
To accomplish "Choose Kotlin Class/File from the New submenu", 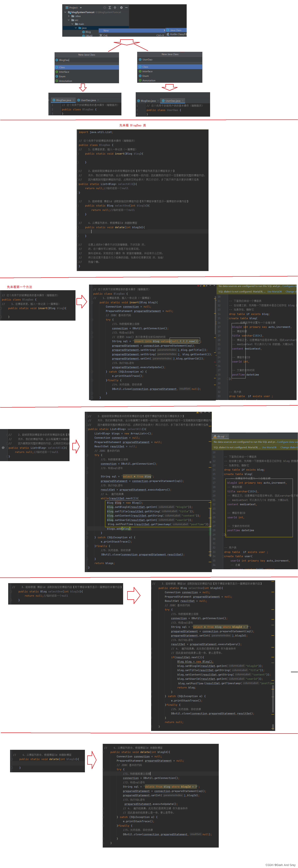I will [176, 34].
